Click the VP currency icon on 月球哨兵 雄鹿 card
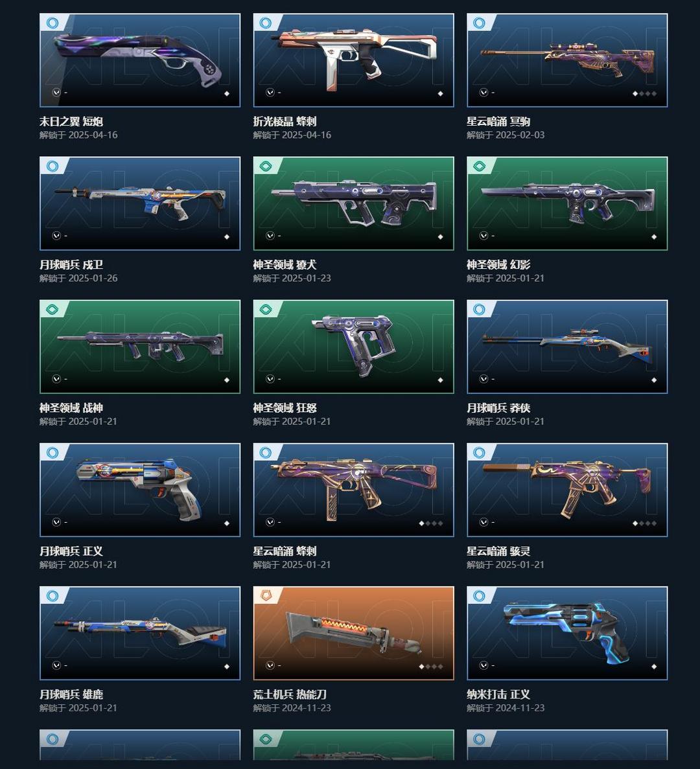The image size is (700, 769). pos(56,665)
